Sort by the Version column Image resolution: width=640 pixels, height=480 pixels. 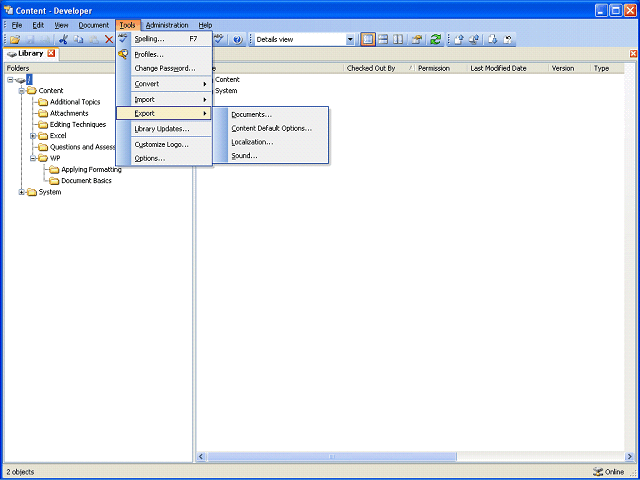(569, 69)
